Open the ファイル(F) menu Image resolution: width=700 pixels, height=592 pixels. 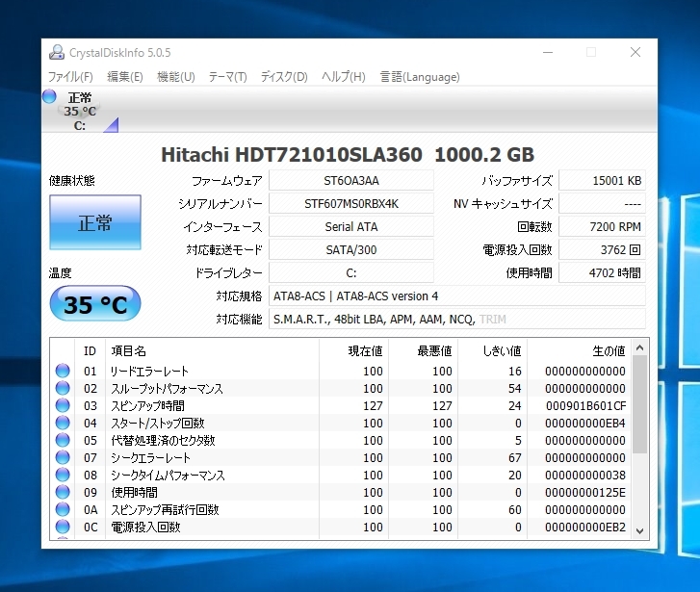(x=70, y=77)
